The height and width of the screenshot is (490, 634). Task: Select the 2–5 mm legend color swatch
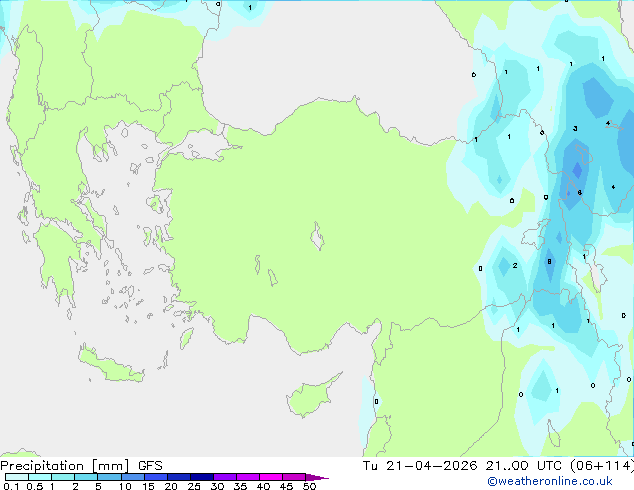coord(86,477)
